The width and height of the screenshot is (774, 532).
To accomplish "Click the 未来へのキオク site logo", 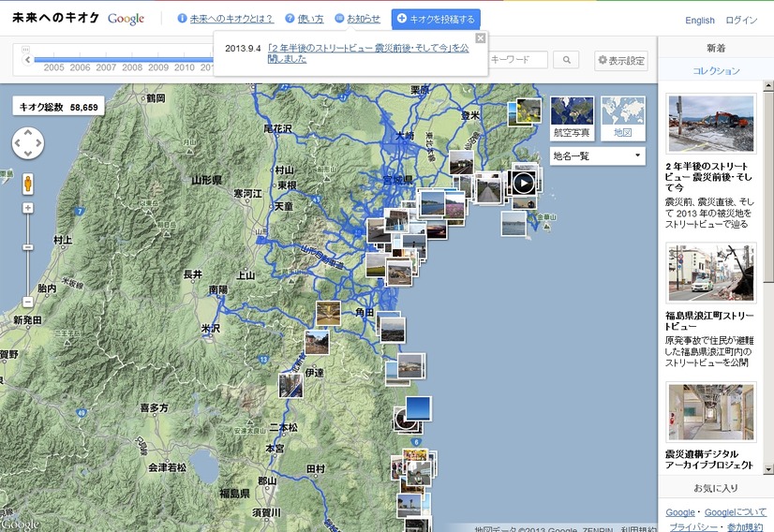I will (x=55, y=18).
